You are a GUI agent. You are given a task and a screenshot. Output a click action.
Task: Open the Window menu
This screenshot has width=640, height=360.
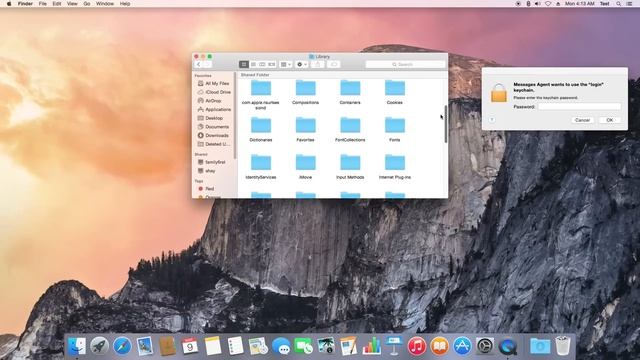coord(105,4)
